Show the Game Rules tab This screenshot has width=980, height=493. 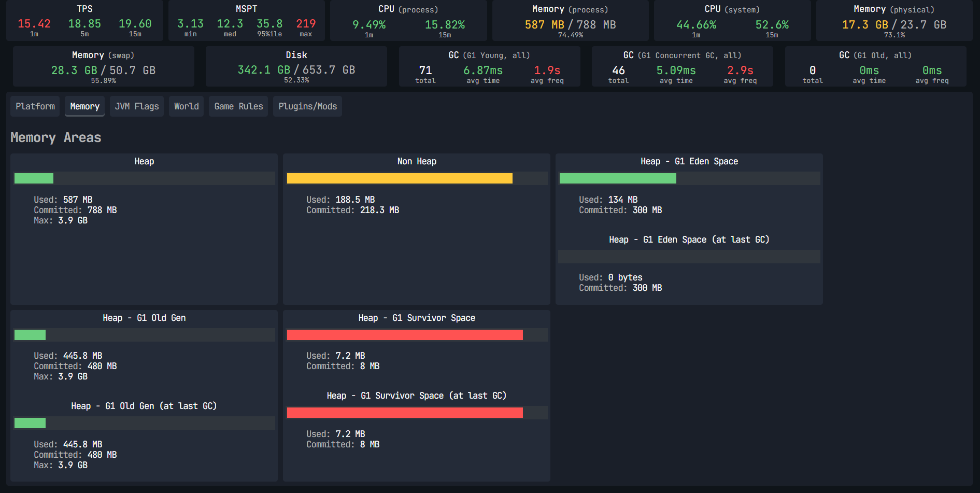click(x=238, y=106)
